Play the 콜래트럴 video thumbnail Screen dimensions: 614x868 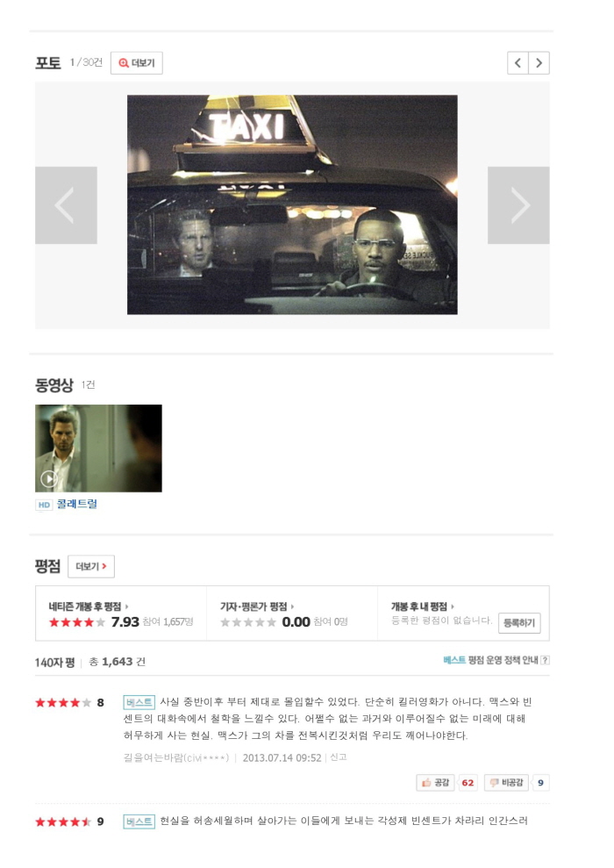[x=98, y=448]
